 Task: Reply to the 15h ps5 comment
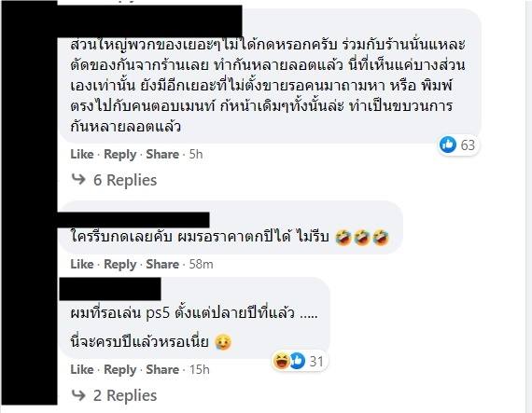point(119,369)
